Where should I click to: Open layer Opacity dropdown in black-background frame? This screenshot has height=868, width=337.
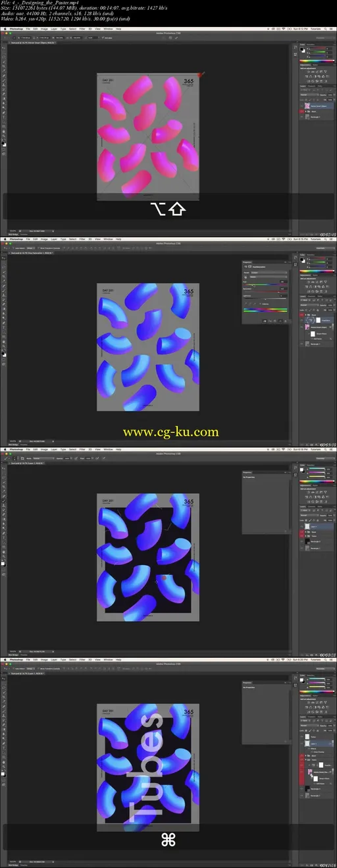(334, 515)
